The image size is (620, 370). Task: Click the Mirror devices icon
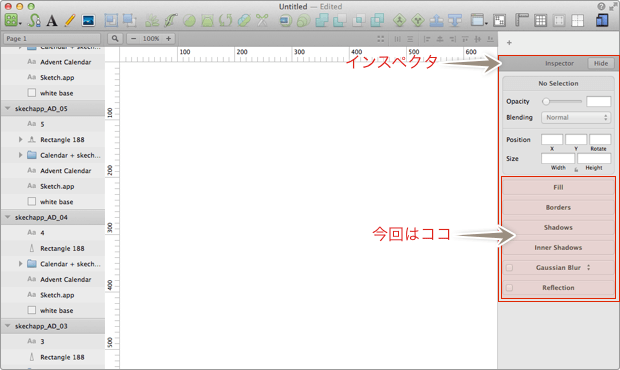click(x=602, y=20)
